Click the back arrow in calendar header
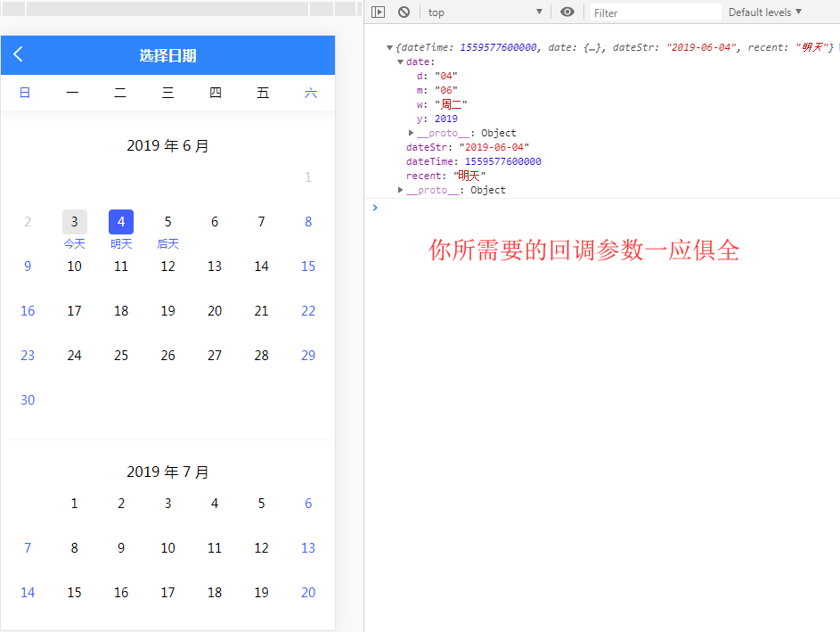This screenshot has height=632, width=840. click(19, 54)
